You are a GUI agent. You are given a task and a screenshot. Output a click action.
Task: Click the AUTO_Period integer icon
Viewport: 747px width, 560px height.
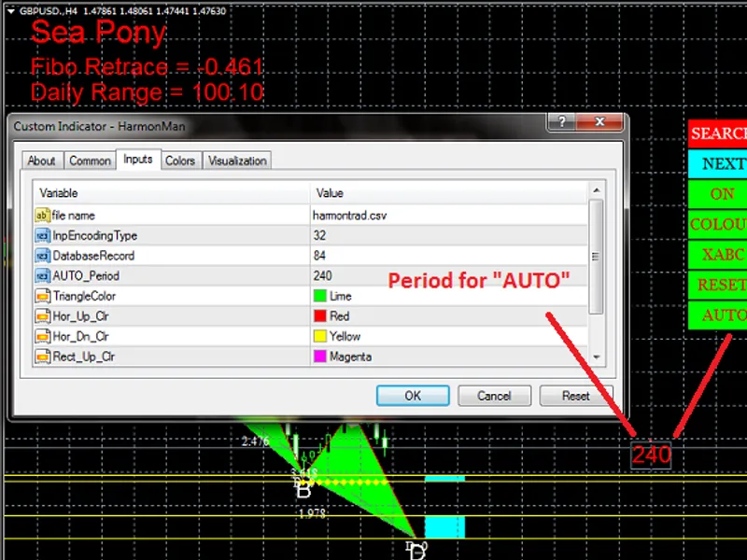42,275
